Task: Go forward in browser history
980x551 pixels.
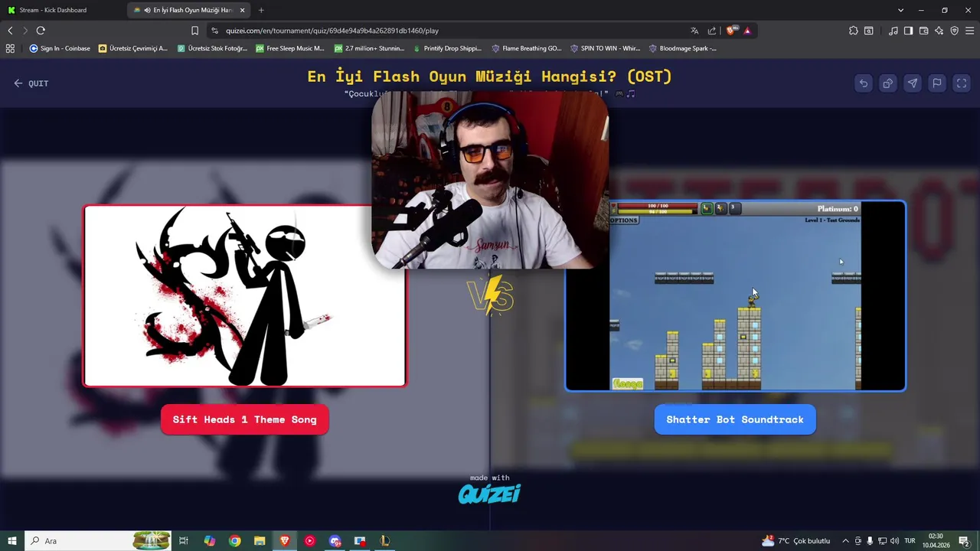Action: point(25,31)
